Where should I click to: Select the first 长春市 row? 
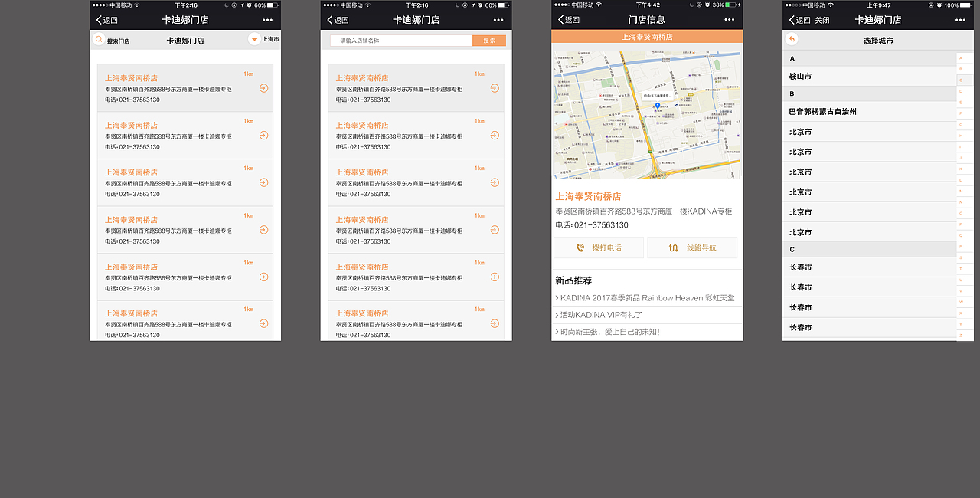click(869, 267)
